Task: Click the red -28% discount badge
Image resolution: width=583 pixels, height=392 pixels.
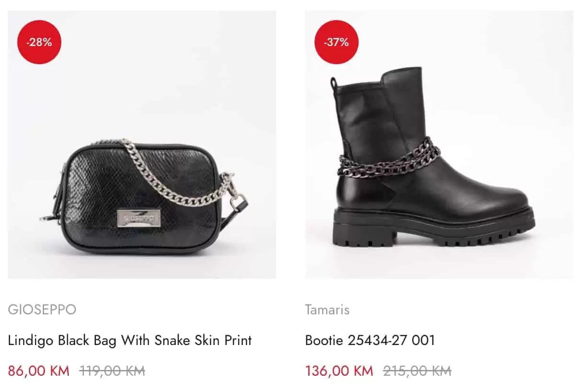Action: point(39,42)
